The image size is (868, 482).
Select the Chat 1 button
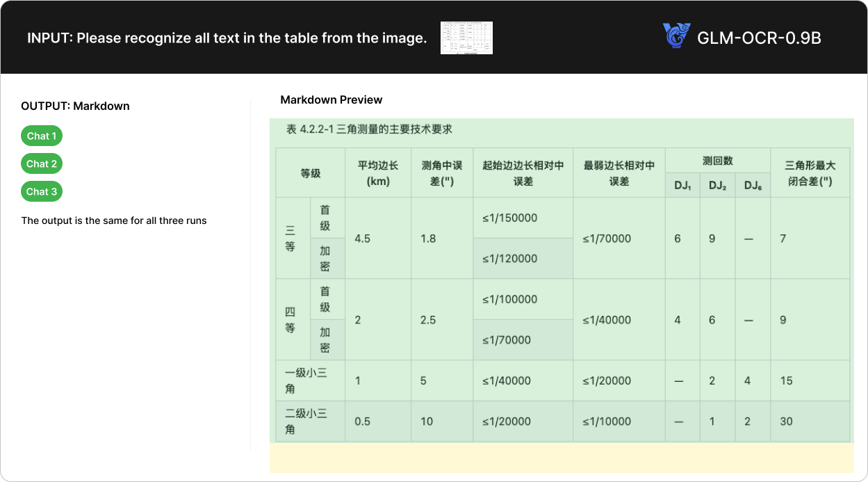pos(42,136)
